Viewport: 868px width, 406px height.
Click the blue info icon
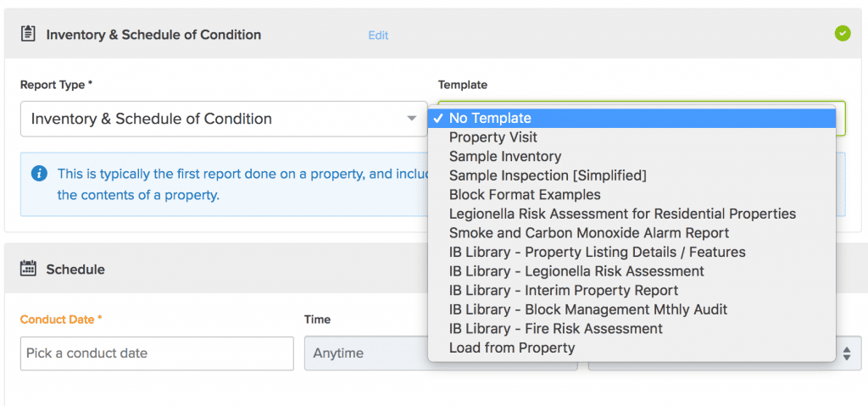[39, 174]
